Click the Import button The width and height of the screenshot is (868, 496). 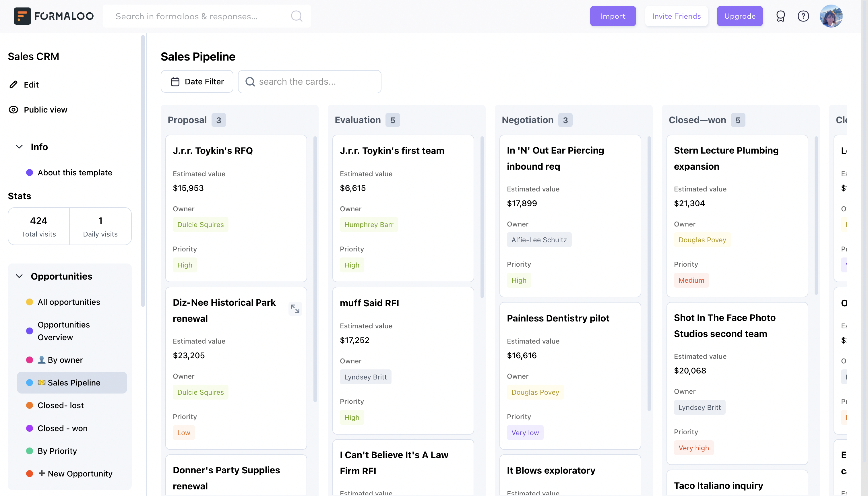coord(613,16)
